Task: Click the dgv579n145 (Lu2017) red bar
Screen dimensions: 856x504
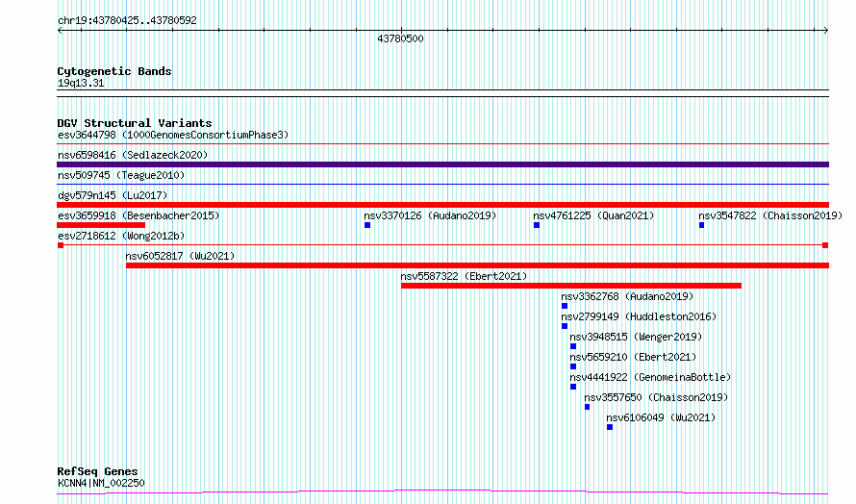Action: pos(442,205)
